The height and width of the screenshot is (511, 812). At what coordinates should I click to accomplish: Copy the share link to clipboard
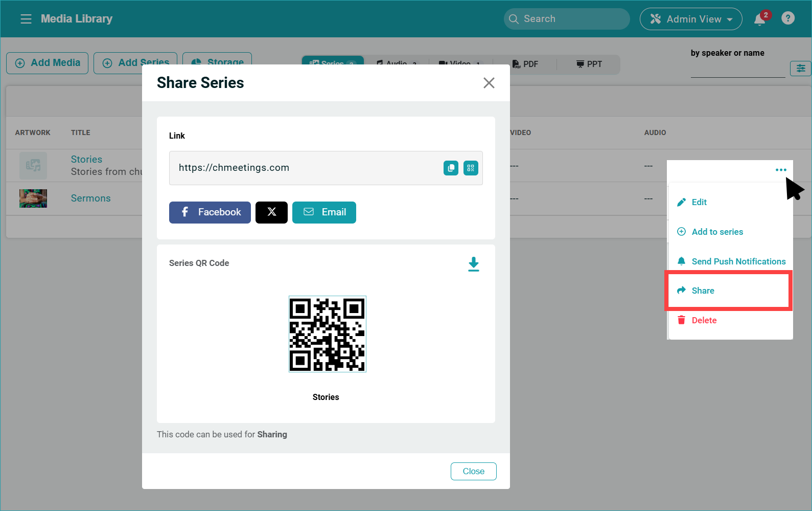point(451,168)
